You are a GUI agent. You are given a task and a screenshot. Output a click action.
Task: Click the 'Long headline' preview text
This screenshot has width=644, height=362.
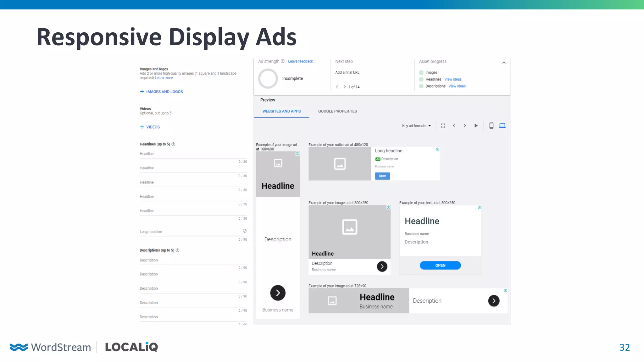[x=389, y=151]
